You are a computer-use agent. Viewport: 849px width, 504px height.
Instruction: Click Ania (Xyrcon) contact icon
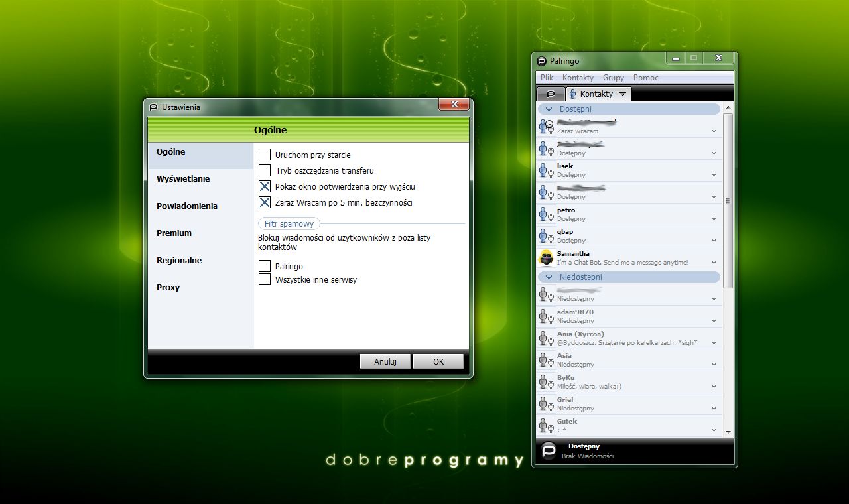tap(546, 338)
